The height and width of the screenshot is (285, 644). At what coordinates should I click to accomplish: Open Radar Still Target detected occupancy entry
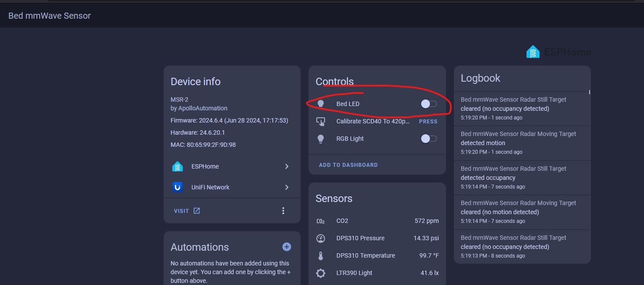[x=513, y=177]
